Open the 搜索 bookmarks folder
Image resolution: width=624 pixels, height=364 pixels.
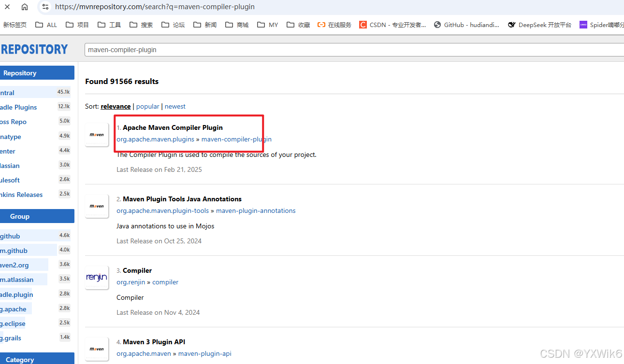[x=141, y=25]
